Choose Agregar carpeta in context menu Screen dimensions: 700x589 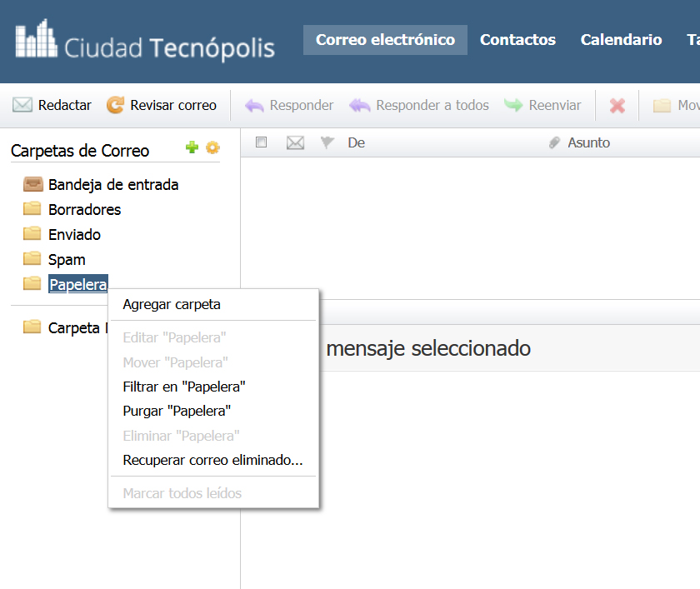click(172, 304)
